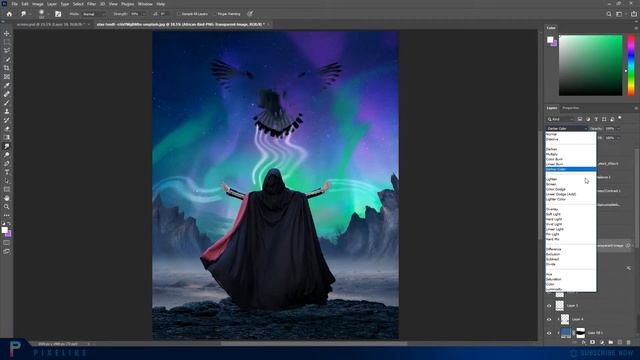
Task: Switch to the Properties panel tab
Action: [571, 108]
